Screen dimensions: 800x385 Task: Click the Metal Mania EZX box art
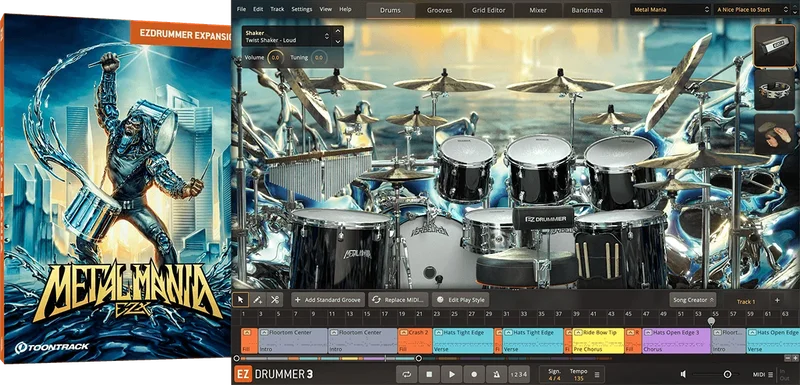coord(116,189)
